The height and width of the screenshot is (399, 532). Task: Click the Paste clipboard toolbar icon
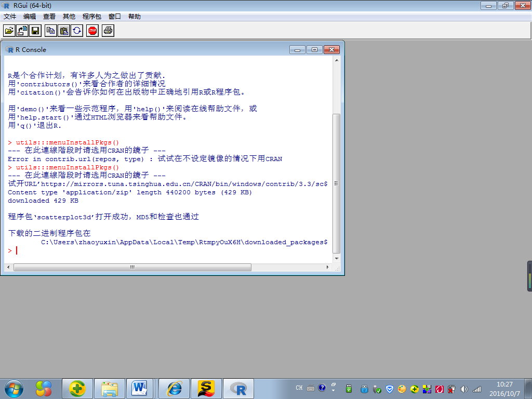[64, 31]
